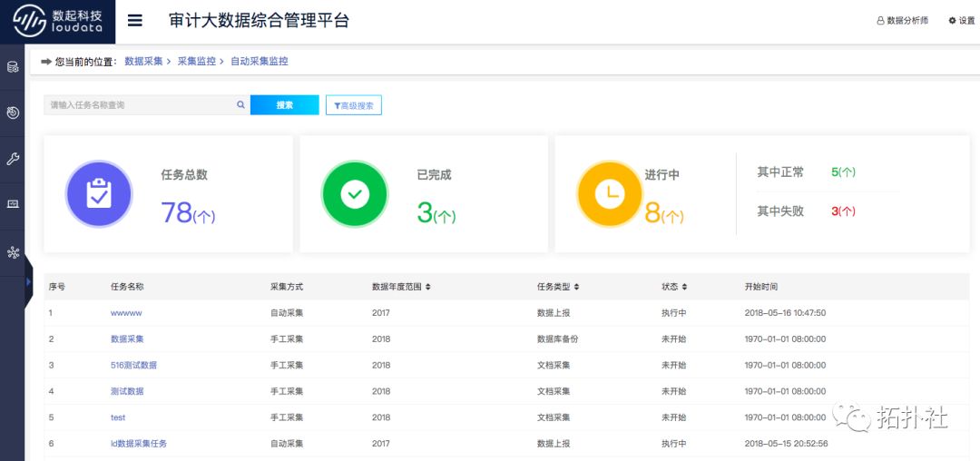This screenshot has width=980, height=461.
Task: Click the blue 搜索 button
Action: (284, 105)
